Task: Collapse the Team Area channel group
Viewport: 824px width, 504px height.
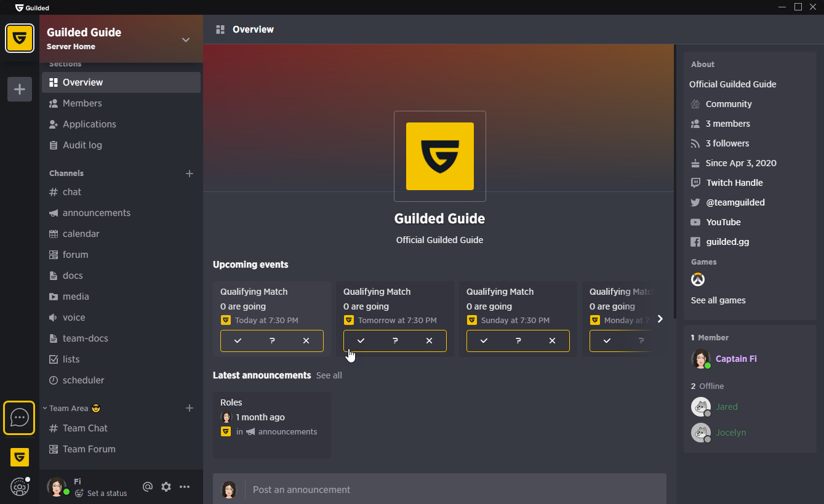Action: [45, 408]
